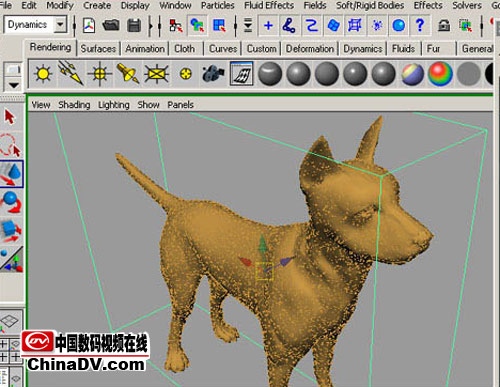Switch to the Cloth shelf tab

pyautogui.click(x=185, y=49)
